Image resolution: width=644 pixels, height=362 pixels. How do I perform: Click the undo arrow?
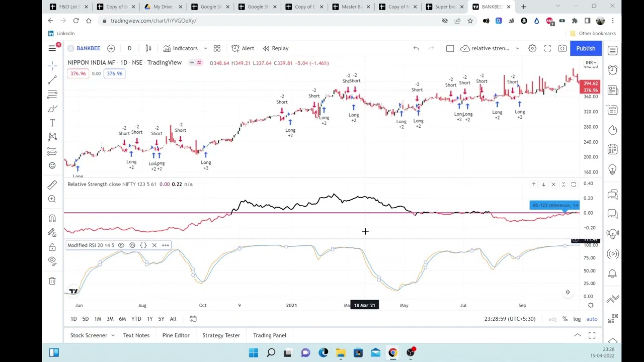[x=416, y=48]
